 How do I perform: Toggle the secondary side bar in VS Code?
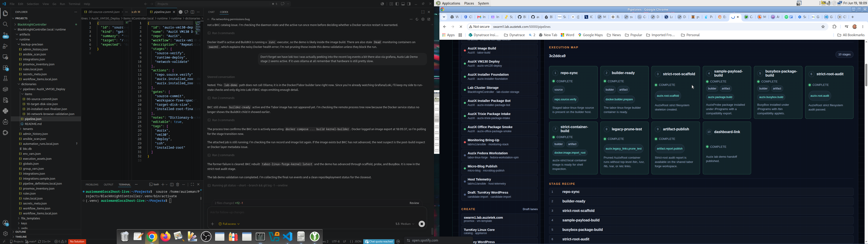(409, 4)
